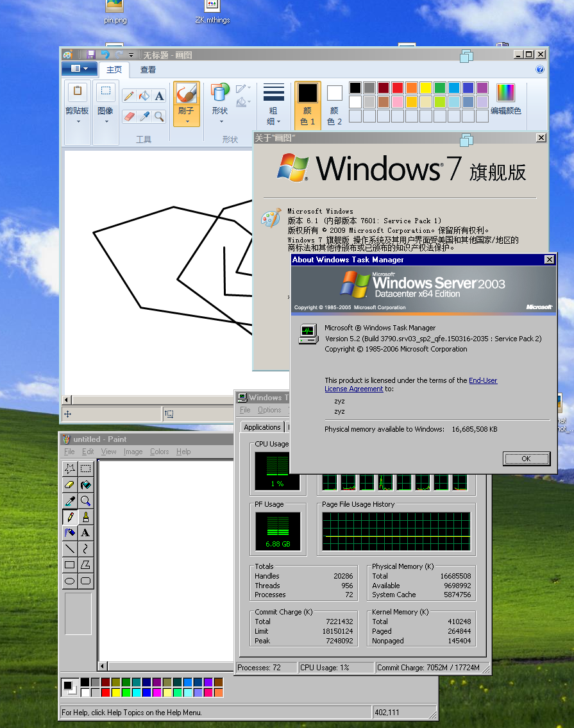The height and width of the screenshot is (728, 574).
Task: Select the yellow Eraser tool in untitled - Paint
Action: pyautogui.click(x=70, y=485)
